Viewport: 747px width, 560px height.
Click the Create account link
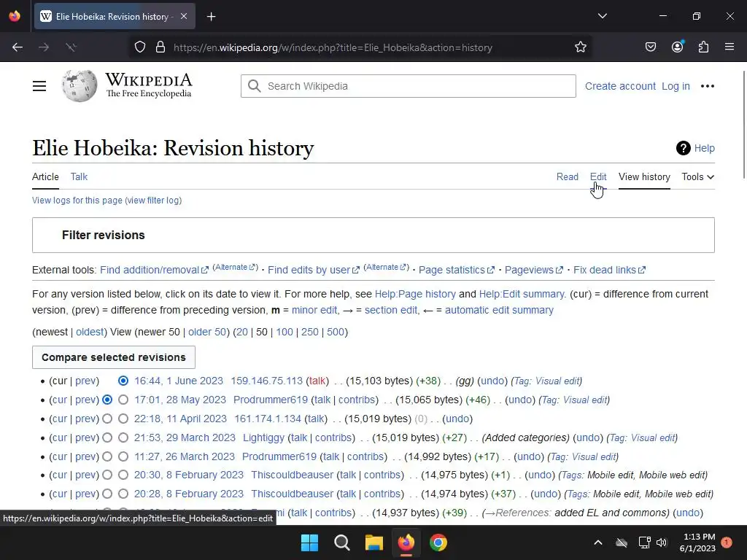[x=620, y=86]
